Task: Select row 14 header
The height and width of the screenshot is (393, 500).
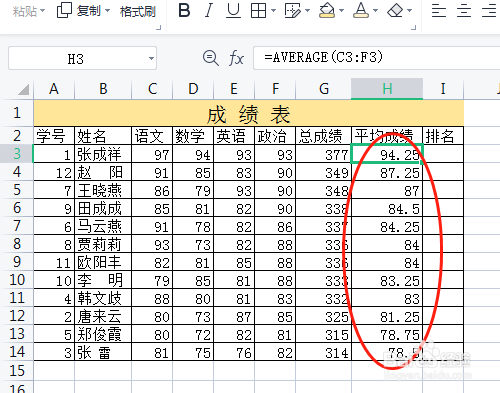Action: 17,352
